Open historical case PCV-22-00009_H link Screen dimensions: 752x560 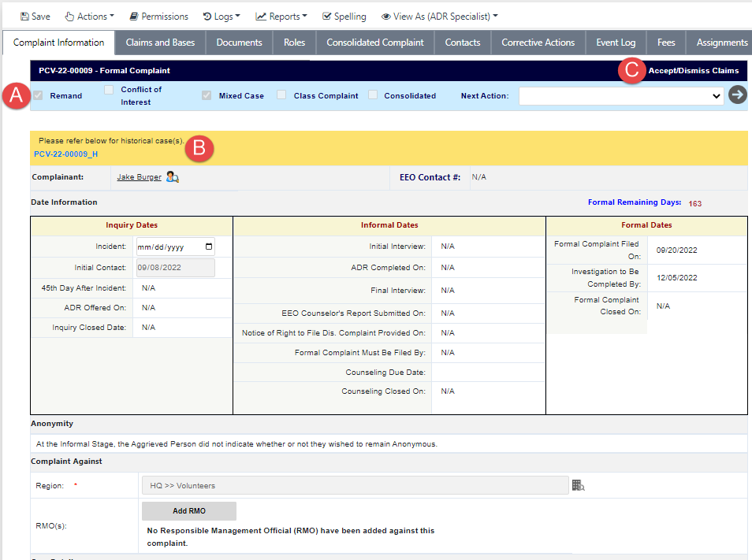point(65,154)
